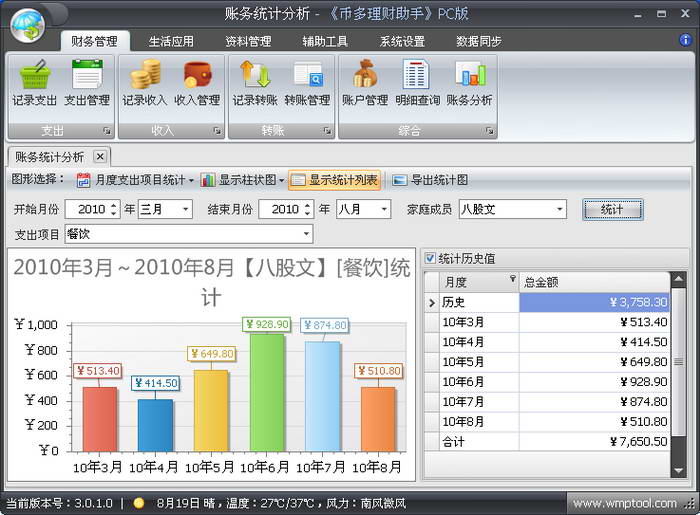This screenshot has height=515, width=700.
Task: Switch to 数据同步 ribbon tab
Action: [479, 41]
